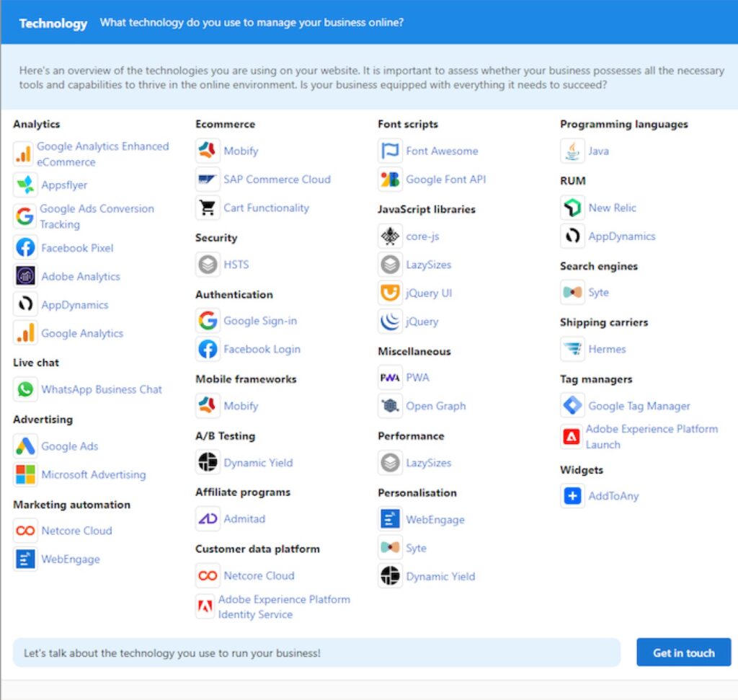Click the Open Graph icon
The height and width of the screenshot is (700, 738).
pos(390,406)
